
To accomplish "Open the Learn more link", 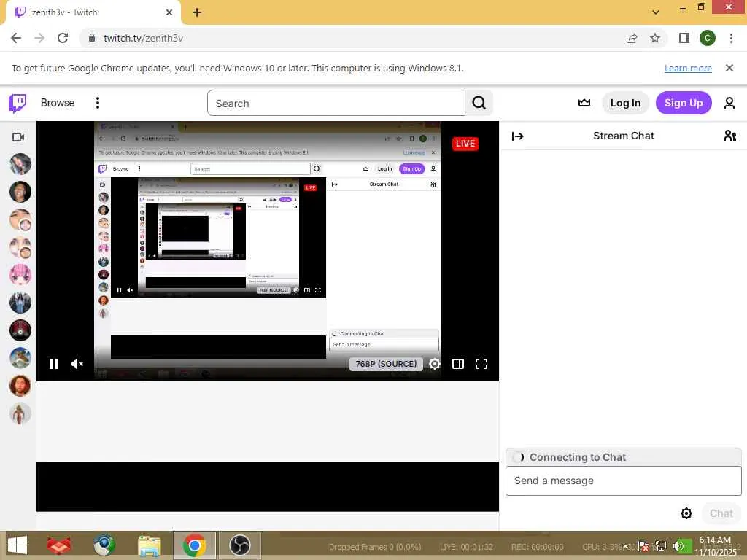I will (x=688, y=68).
